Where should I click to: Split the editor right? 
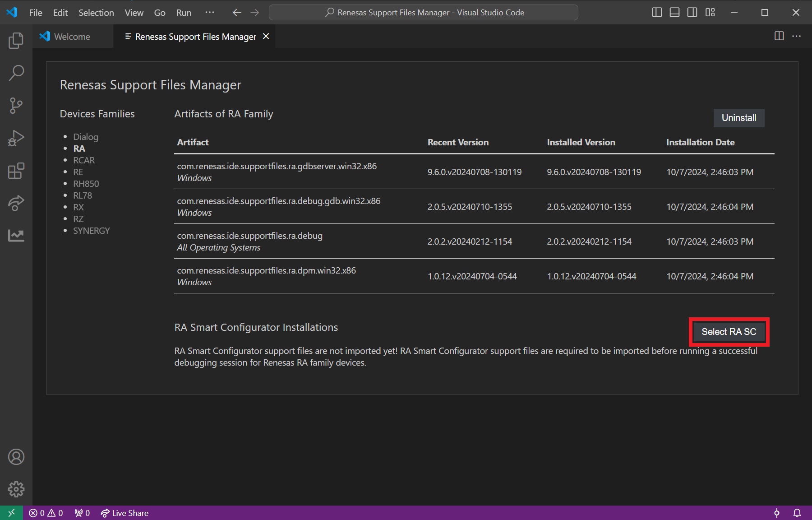(779, 36)
